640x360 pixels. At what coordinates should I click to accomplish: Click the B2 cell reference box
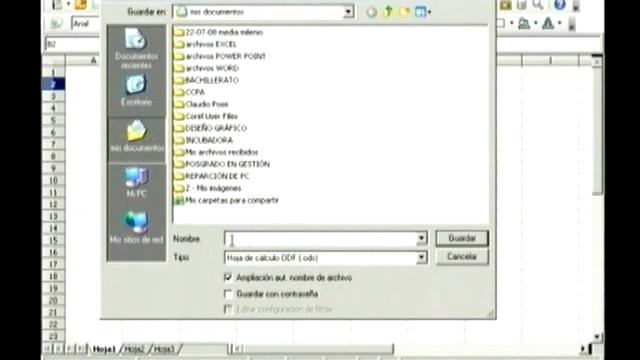(x=71, y=44)
